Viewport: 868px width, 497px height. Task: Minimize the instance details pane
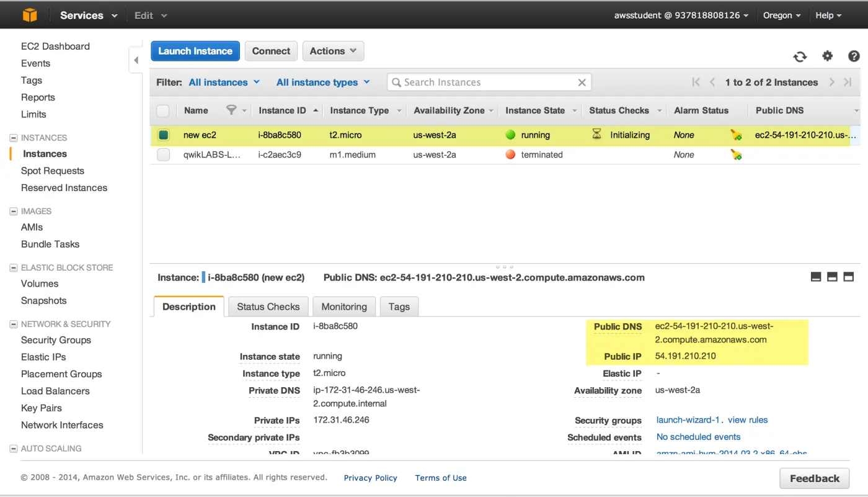[x=816, y=277]
